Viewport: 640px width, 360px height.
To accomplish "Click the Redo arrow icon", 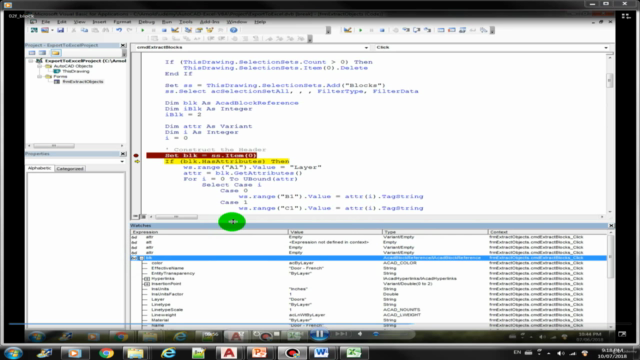I will (129, 30).
